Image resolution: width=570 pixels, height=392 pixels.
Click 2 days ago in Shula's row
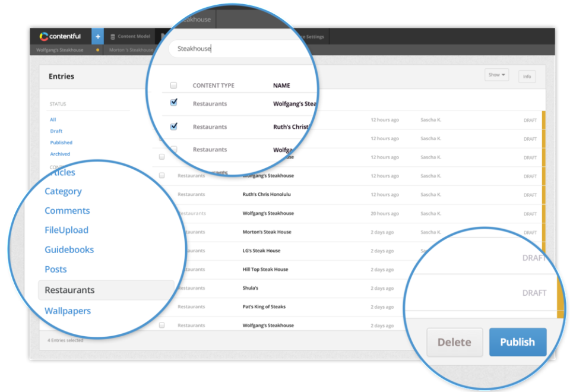click(x=382, y=288)
